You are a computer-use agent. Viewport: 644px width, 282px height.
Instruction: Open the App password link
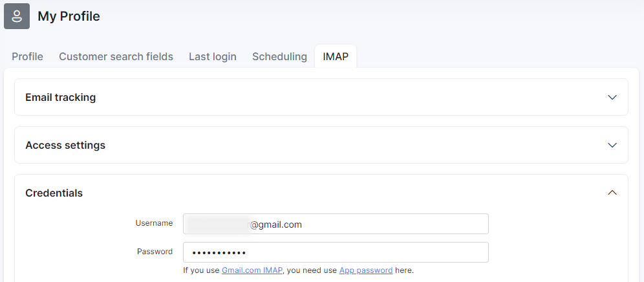point(366,270)
